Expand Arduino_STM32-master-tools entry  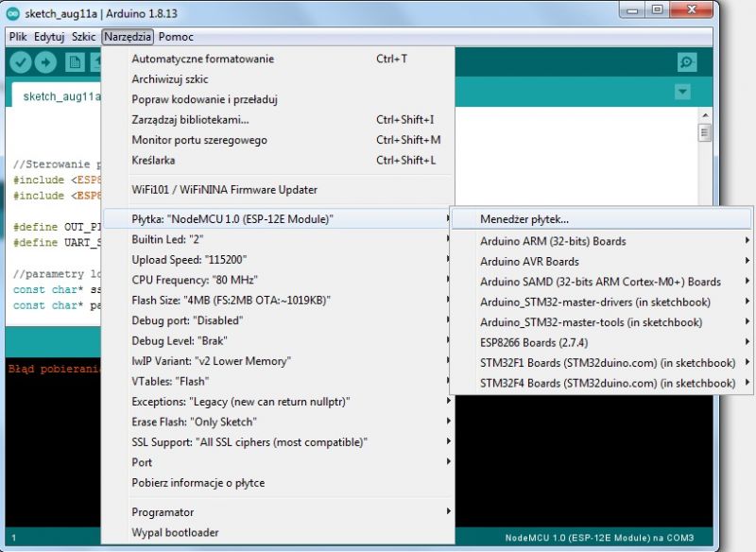[x=601, y=322]
